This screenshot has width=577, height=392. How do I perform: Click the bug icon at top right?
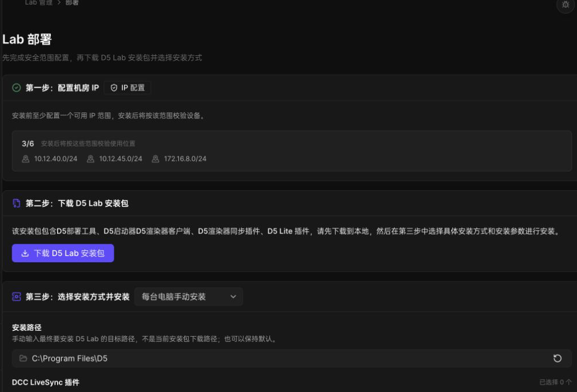(x=565, y=5)
